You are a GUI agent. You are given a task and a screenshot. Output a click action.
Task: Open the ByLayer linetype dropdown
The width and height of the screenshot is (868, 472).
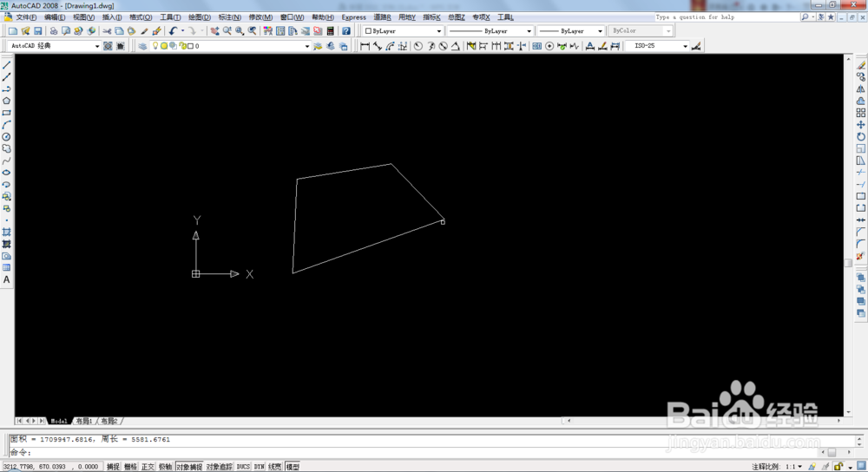529,31
